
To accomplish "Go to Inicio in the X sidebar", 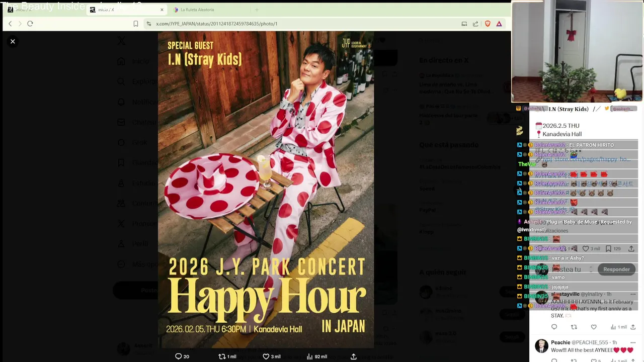I will 134,61.
